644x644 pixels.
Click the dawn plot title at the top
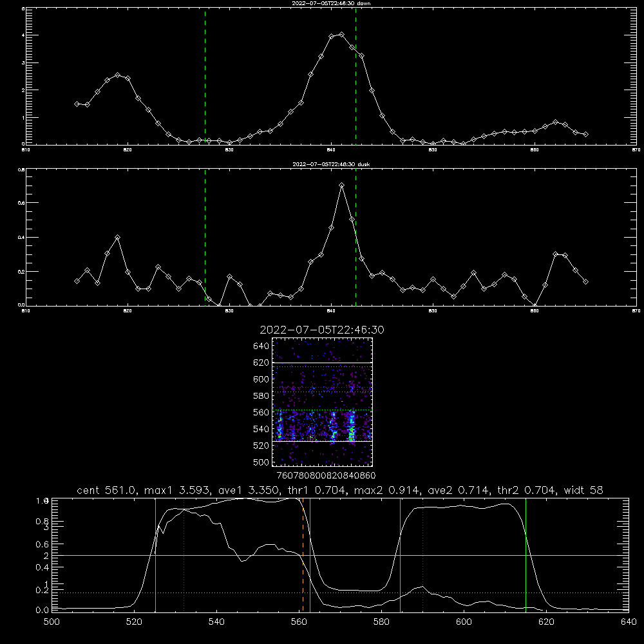(331, 3)
